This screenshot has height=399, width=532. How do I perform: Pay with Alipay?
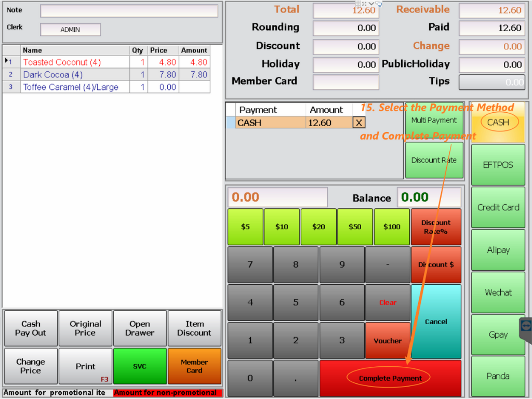[x=498, y=250]
